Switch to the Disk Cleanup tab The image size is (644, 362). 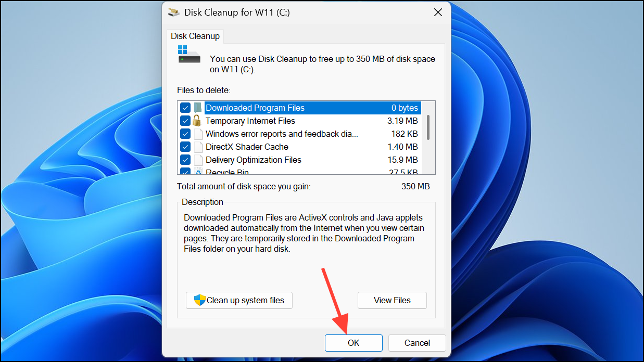coord(195,36)
